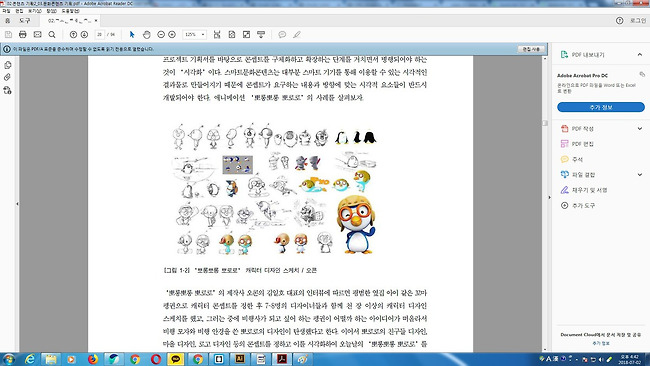
Task: Open the search magnifier tool
Action: 52,34
